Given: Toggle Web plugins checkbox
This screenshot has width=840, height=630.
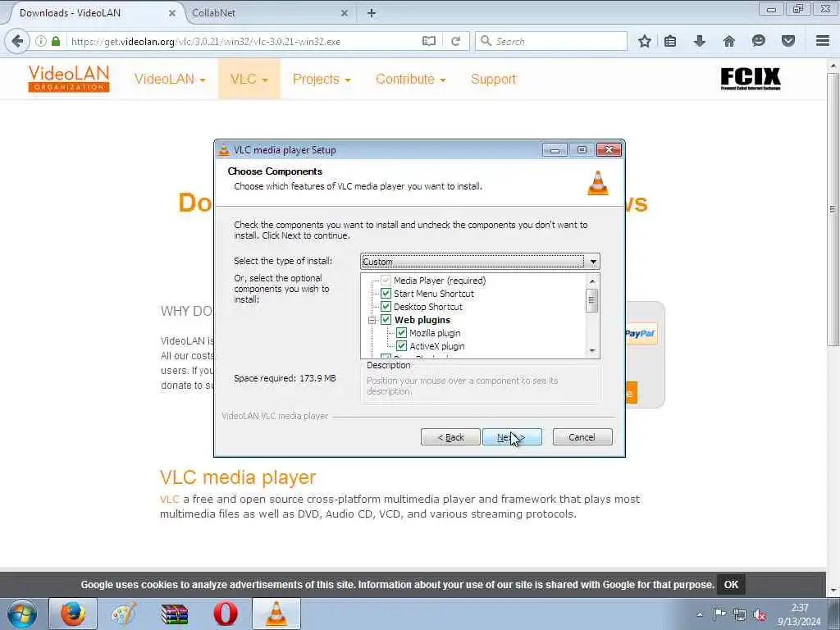Looking at the screenshot, I should point(386,320).
